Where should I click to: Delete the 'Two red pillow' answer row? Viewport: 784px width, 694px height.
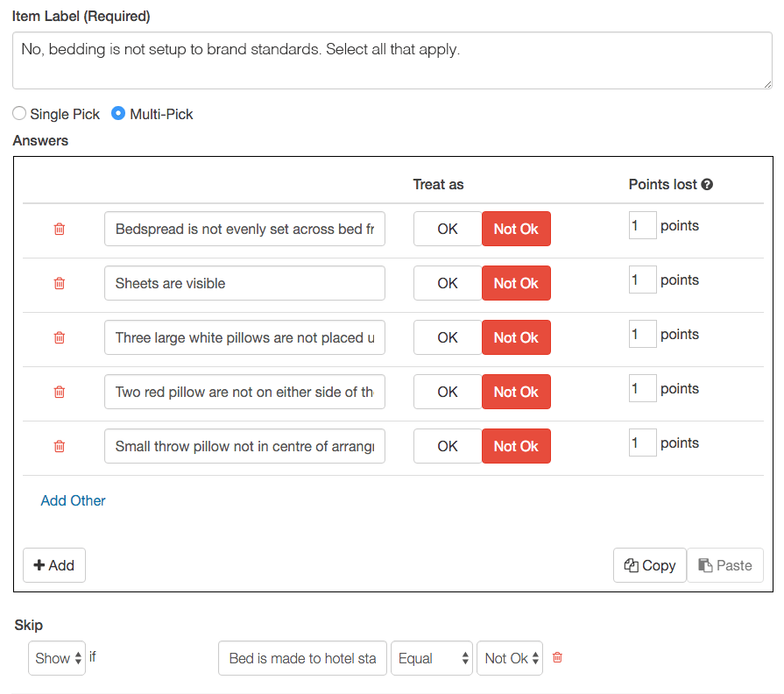(x=60, y=392)
